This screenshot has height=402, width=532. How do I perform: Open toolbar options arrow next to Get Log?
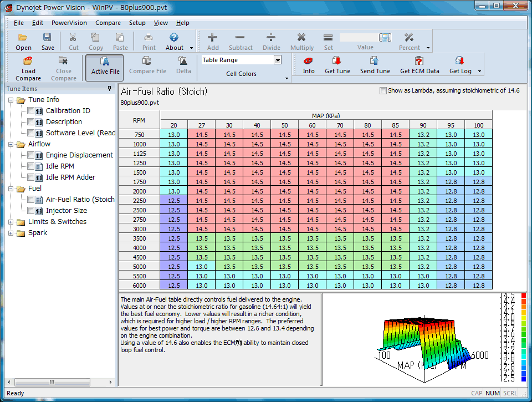coord(479,72)
